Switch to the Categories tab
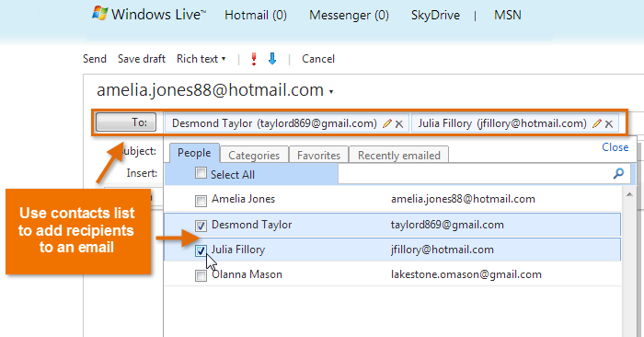The image size is (644, 337). 254,156
